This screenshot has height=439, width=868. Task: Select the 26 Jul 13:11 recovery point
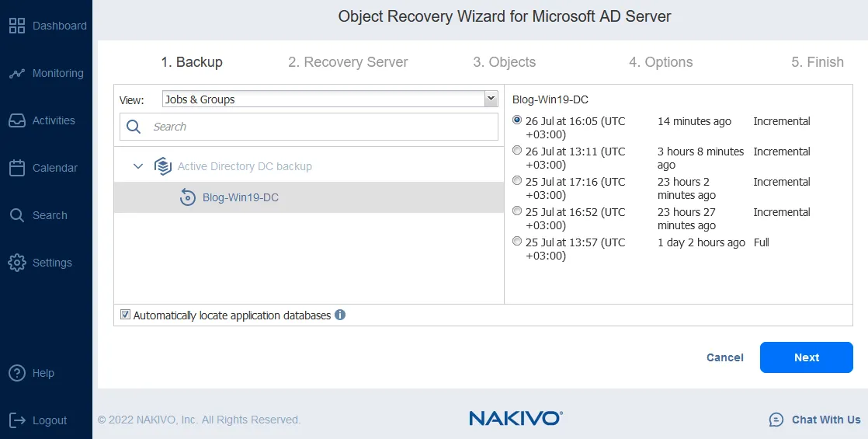click(517, 152)
